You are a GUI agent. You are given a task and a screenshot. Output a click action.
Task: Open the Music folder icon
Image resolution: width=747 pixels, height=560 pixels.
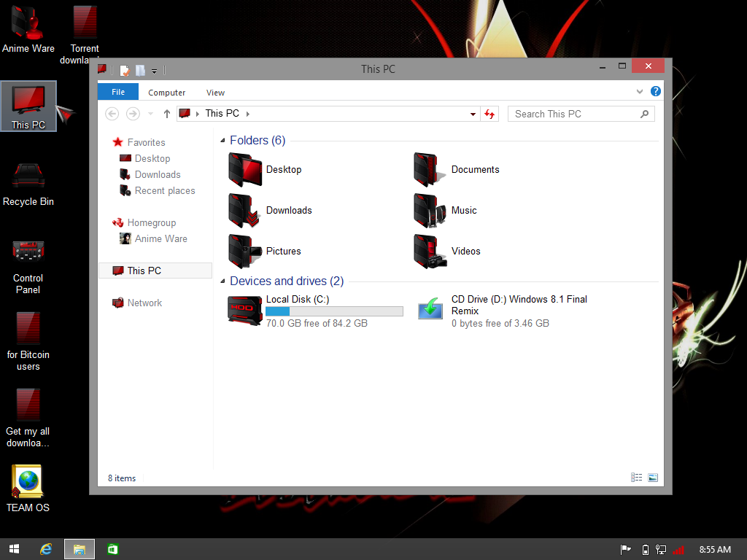tap(430, 211)
